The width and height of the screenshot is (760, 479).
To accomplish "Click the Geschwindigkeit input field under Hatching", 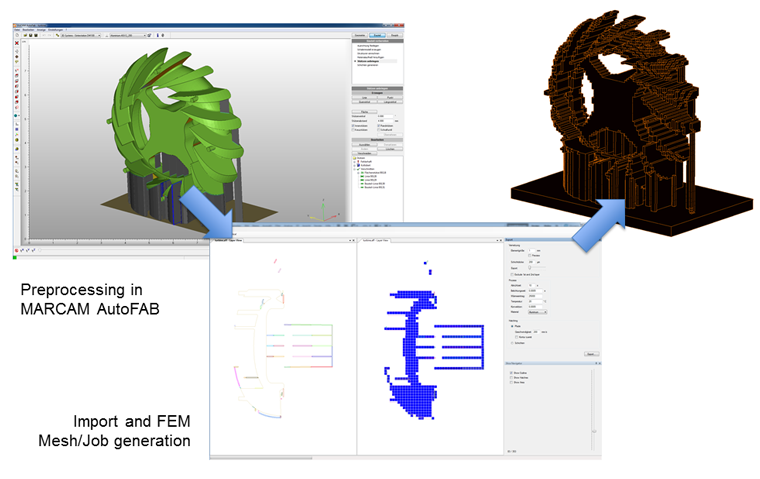I will click(x=536, y=332).
